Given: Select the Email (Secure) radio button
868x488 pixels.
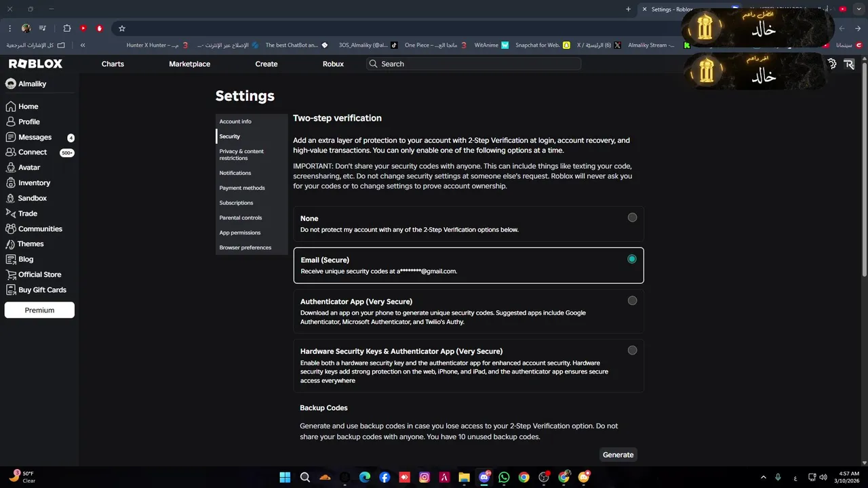Looking at the screenshot, I should (x=632, y=259).
